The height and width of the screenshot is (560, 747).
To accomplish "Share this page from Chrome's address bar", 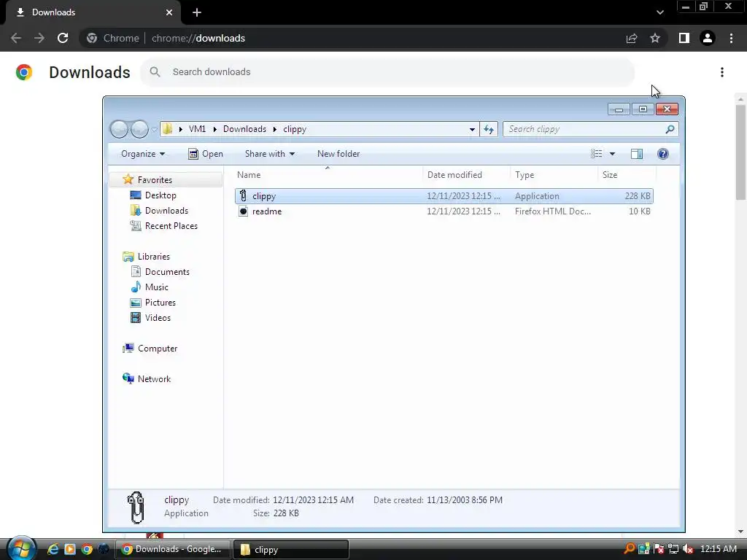I will pyautogui.click(x=632, y=38).
